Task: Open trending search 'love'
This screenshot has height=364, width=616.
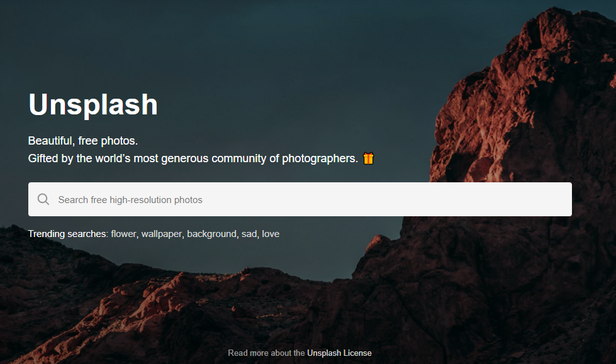Action: [x=271, y=234]
